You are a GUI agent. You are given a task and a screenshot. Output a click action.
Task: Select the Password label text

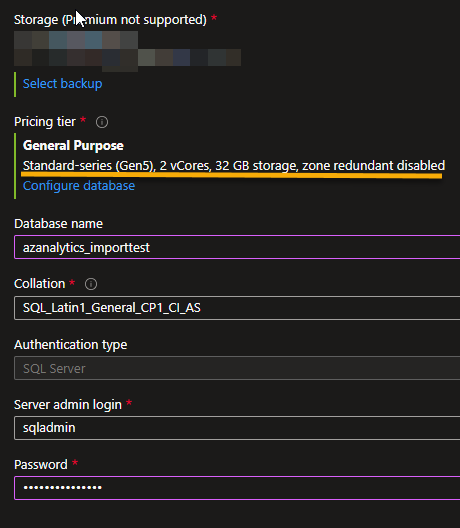click(x=41, y=464)
